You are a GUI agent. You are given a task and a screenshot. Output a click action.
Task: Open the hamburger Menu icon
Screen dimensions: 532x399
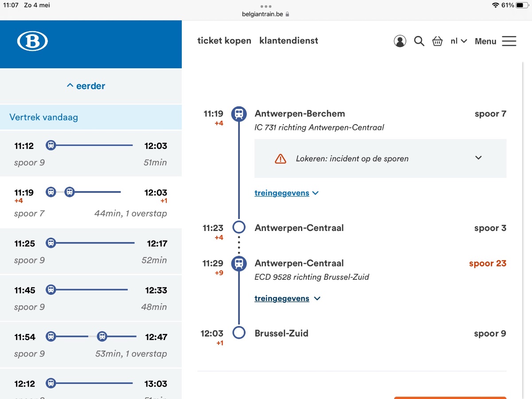click(x=509, y=41)
